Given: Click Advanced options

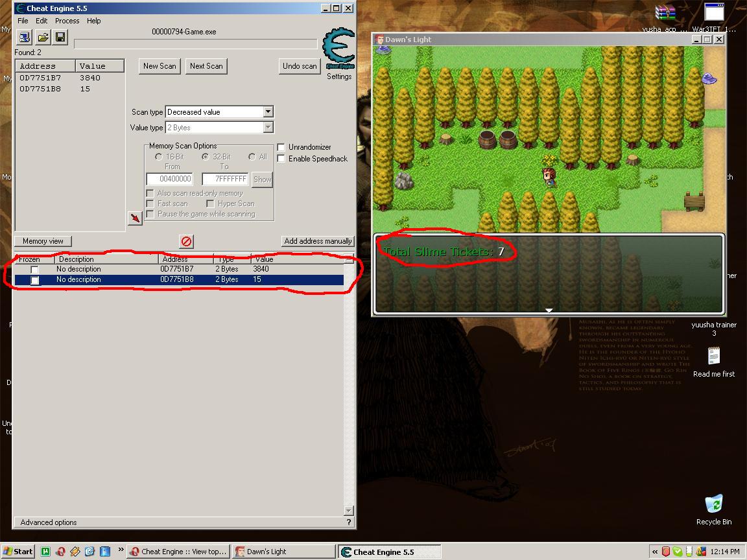Looking at the screenshot, I should pyautogui.click(x=49, y=522).
